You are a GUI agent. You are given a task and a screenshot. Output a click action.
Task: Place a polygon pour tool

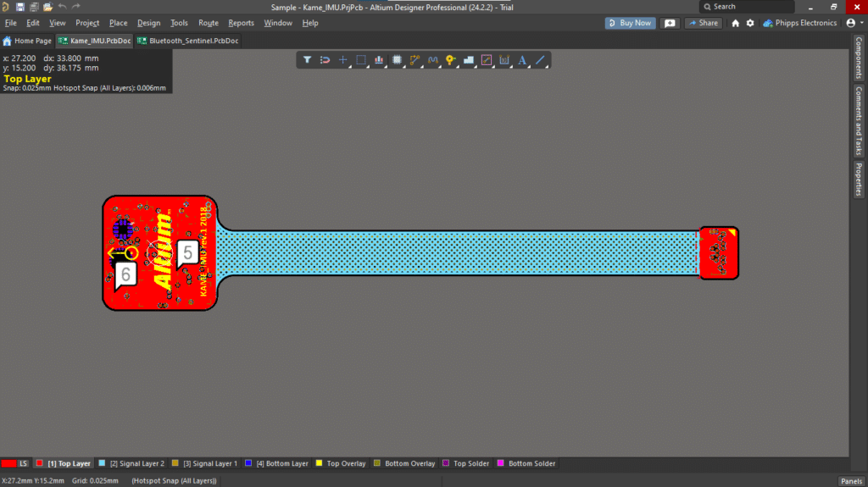[468, 60]
